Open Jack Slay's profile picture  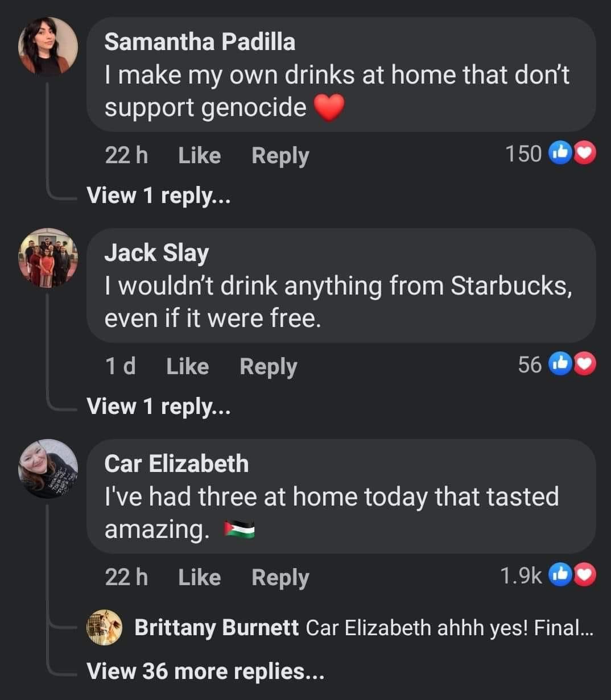click(x=48, y=258)
